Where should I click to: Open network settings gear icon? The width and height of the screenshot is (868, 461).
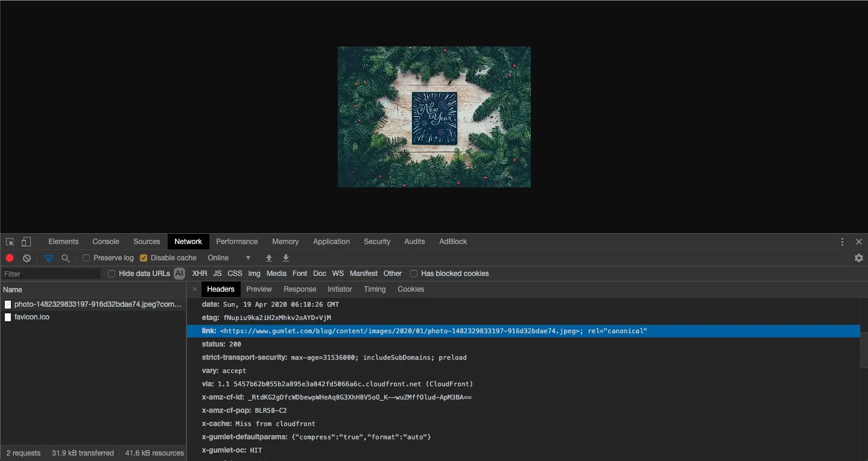click(859, 258)
